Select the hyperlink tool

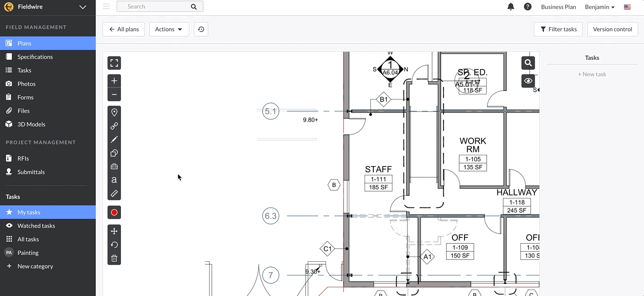[x=114, y=126]
